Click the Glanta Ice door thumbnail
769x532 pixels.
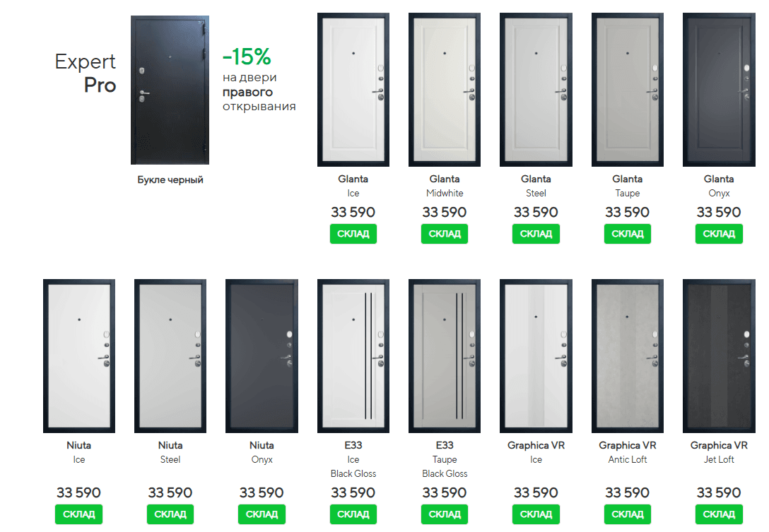point(353,90)
